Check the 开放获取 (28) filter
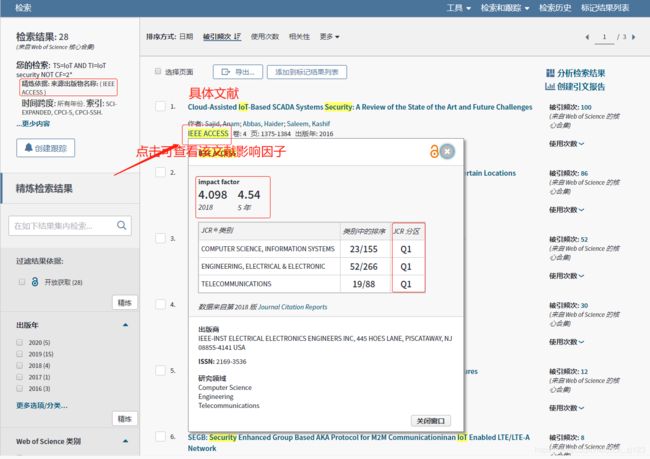This screenshot has height=459, width=650. click(x=22, y=282)
